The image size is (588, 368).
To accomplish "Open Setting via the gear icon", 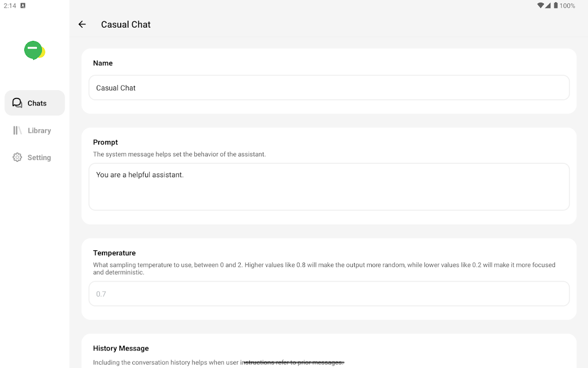I will coord(17,157).
